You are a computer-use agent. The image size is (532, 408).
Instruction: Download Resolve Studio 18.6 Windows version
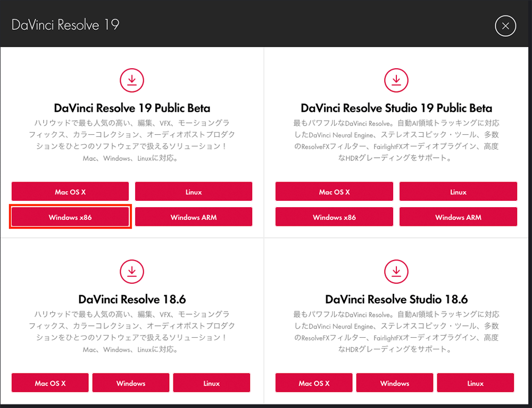[395, 383]
